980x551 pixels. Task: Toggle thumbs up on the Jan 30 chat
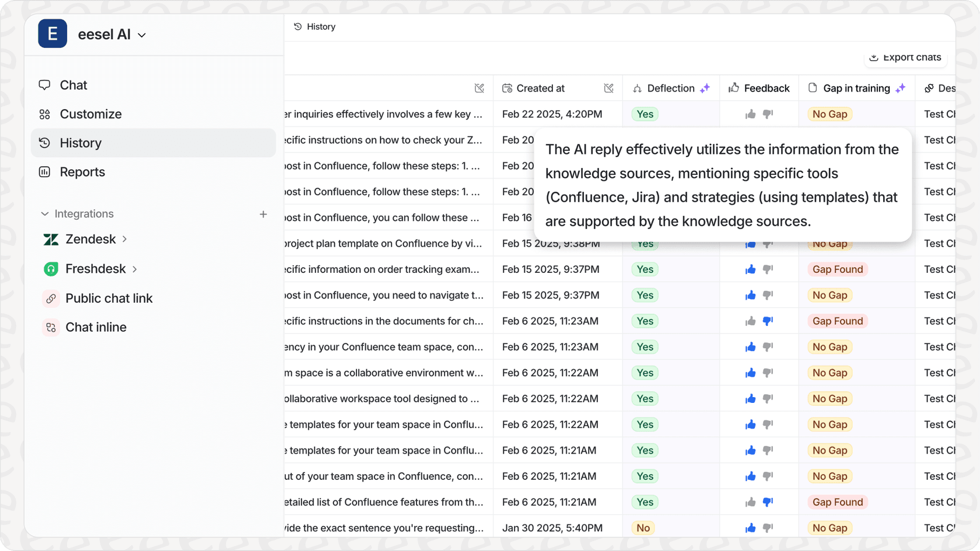751,528
